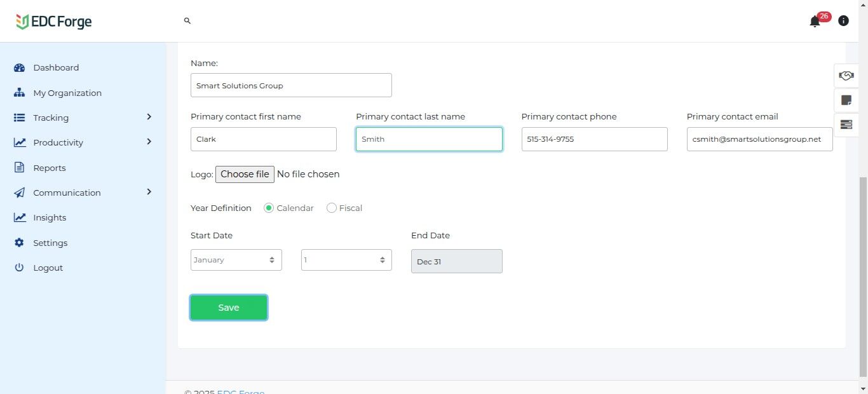
Task: Click the info circle icon
Action: click(x=843, y=21)
